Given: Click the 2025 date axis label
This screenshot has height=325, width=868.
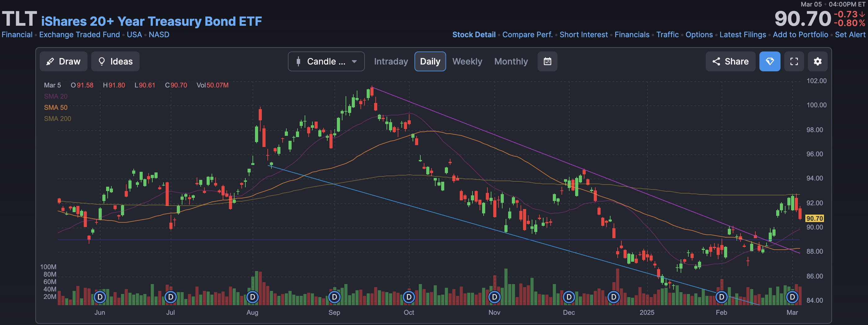Looking at the screenshot, I should 647,312.
